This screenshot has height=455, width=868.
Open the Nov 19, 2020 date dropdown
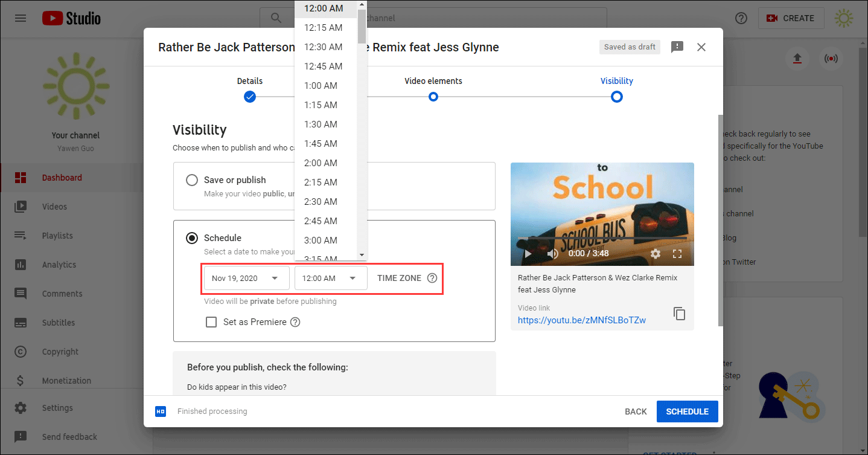247,279
